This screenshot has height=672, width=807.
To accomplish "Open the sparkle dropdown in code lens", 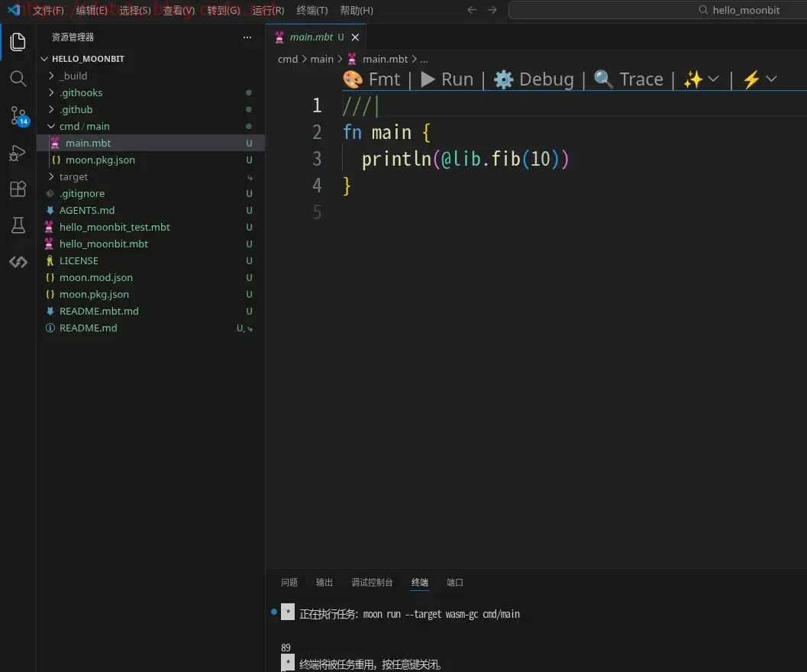I will point(701,79).
